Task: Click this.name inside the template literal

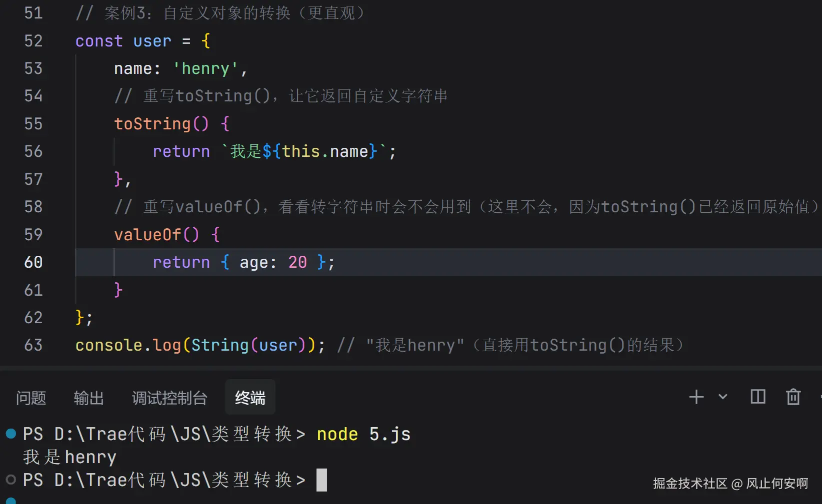Action: tap(324, 151)
